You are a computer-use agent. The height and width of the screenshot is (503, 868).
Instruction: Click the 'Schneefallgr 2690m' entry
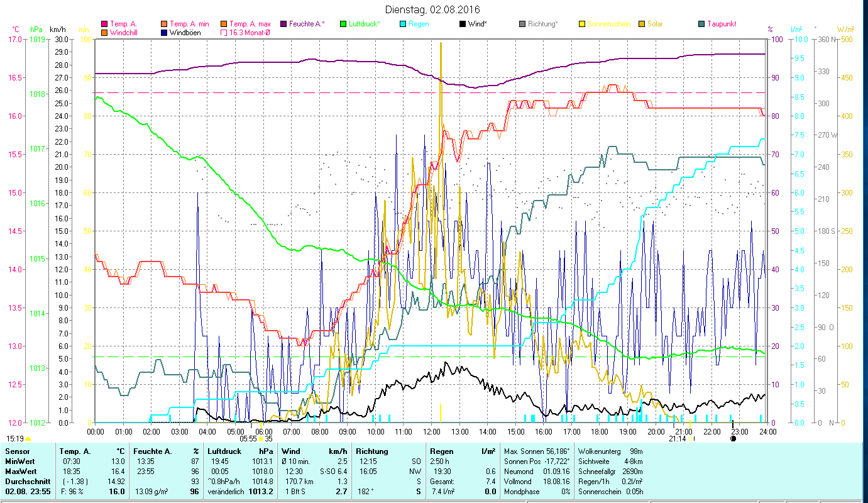610,472
